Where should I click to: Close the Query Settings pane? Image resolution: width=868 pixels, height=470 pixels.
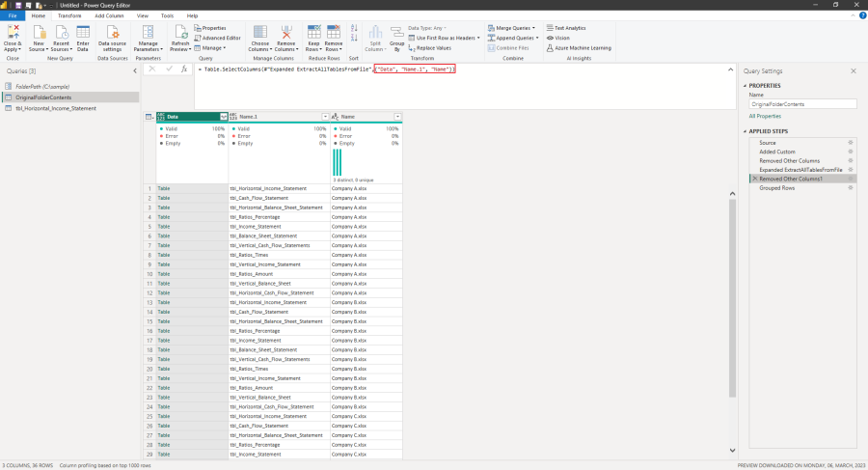tap(854, 71)
